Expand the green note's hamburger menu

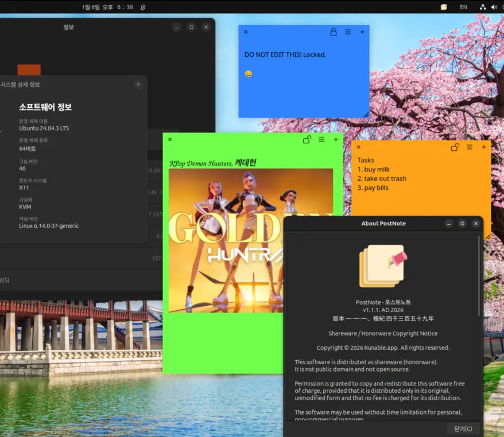pyautogui.click(x=321, y=139)
